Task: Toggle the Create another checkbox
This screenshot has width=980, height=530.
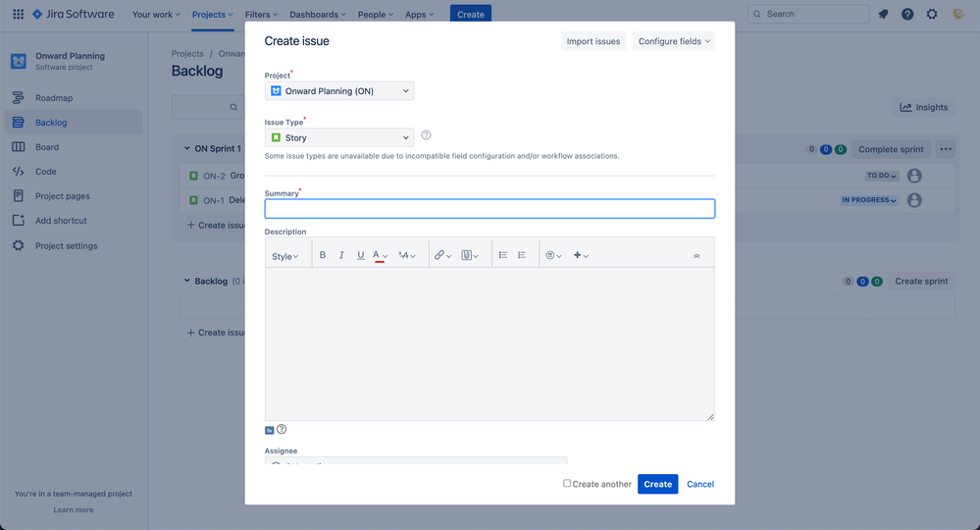Action: click(x=567, y=483)
